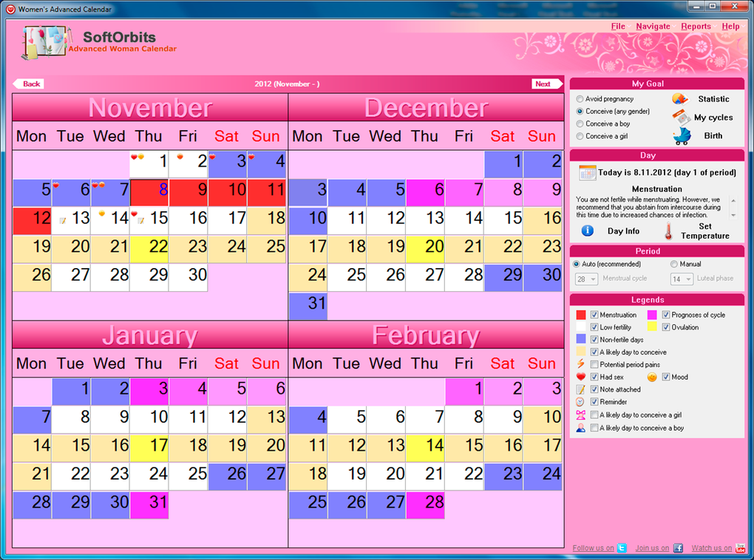This screenshot has width=754, height=560.
Task: Open YouTube via the Watch us icon
Action: [x=739, y=547]
